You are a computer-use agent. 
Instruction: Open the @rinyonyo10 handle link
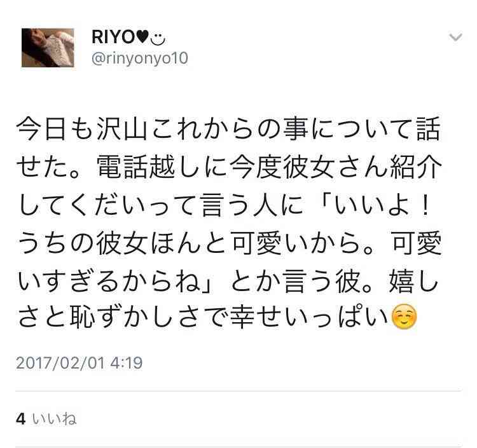(140, 58)
